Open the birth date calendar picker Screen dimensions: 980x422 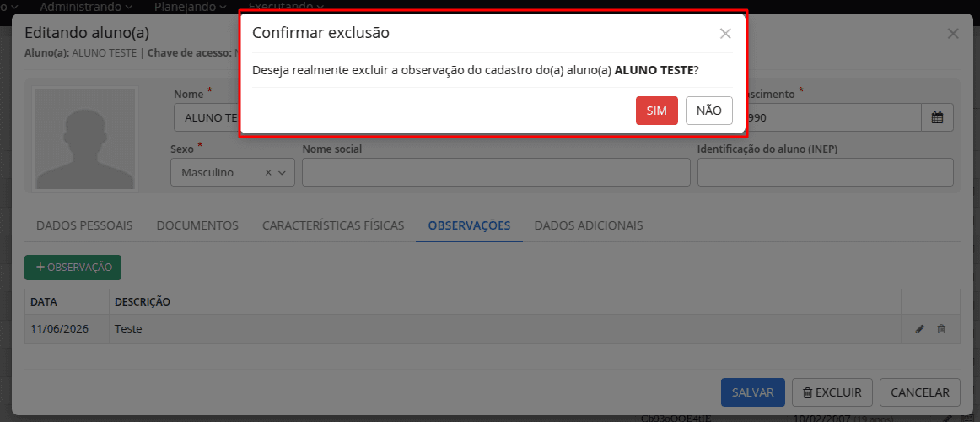(937, 117)
